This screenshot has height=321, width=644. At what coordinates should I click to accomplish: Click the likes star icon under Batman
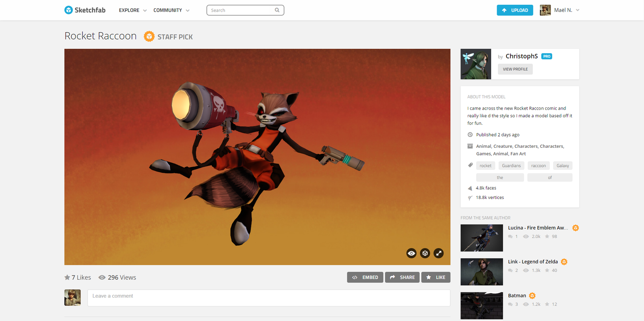547,304
